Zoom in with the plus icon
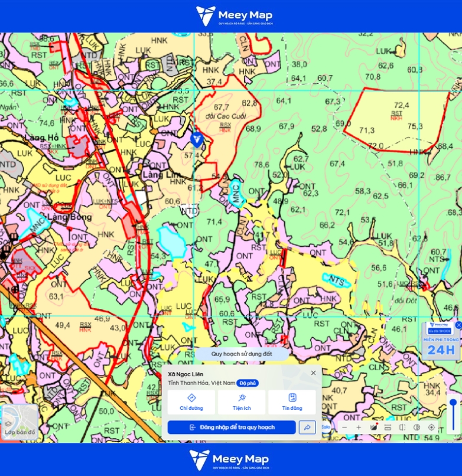462x476 pixels. 359,428
